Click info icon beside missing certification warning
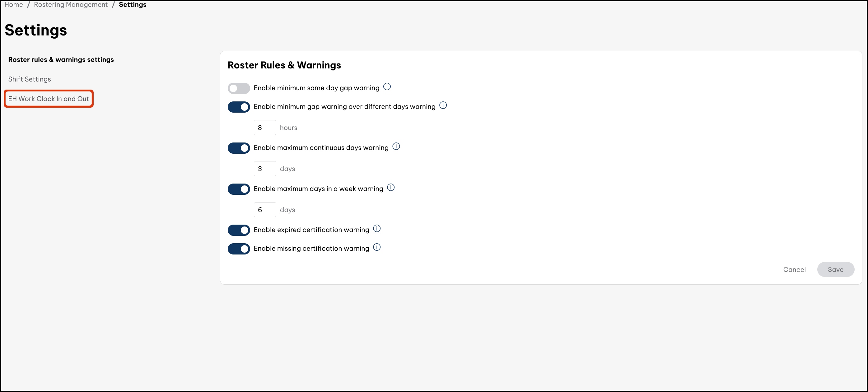The image size is (868, 392). [377, 247]
